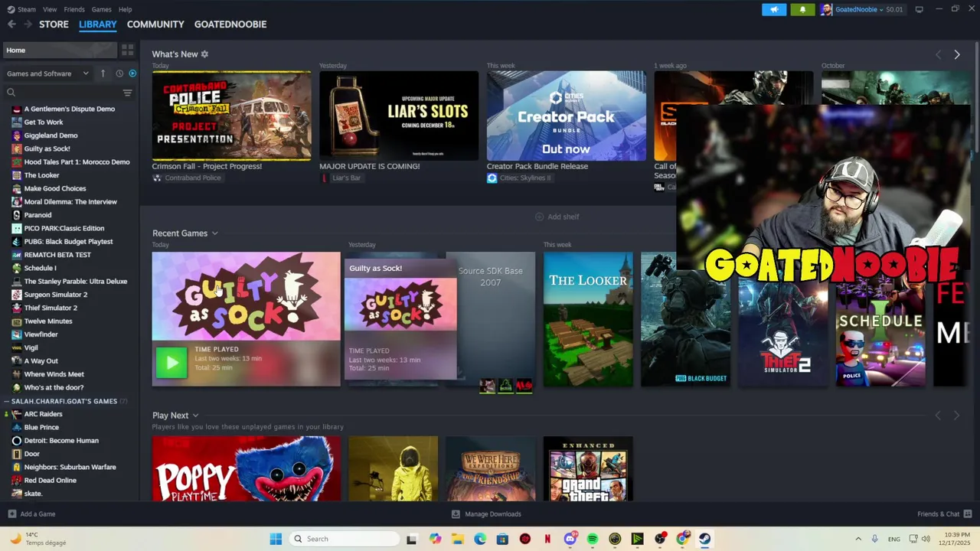Expand Play Next shelf dropdown
Image resolution: width=980 pixels, height=551 pixels.
click(x=195, y=416)
